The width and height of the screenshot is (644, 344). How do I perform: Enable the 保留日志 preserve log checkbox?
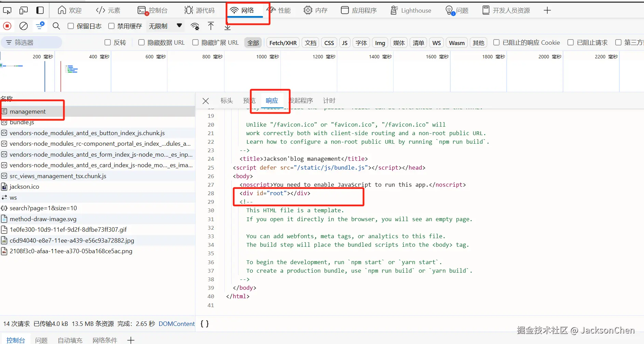71,26
